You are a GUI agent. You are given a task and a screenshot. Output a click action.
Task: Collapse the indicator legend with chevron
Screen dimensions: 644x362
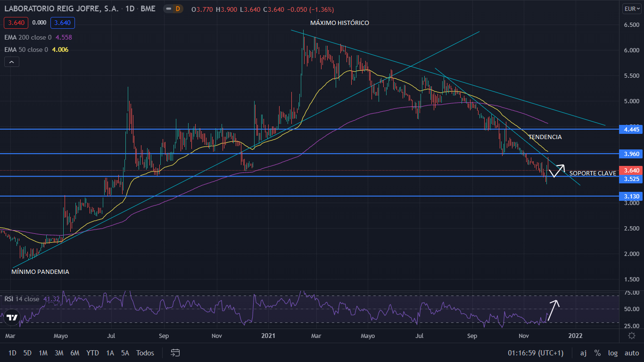(12, 62)
